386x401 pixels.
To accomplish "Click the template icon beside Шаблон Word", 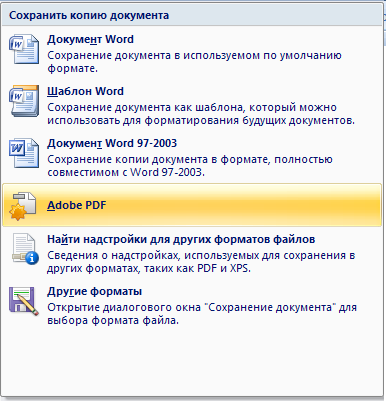I will [24, 101].
